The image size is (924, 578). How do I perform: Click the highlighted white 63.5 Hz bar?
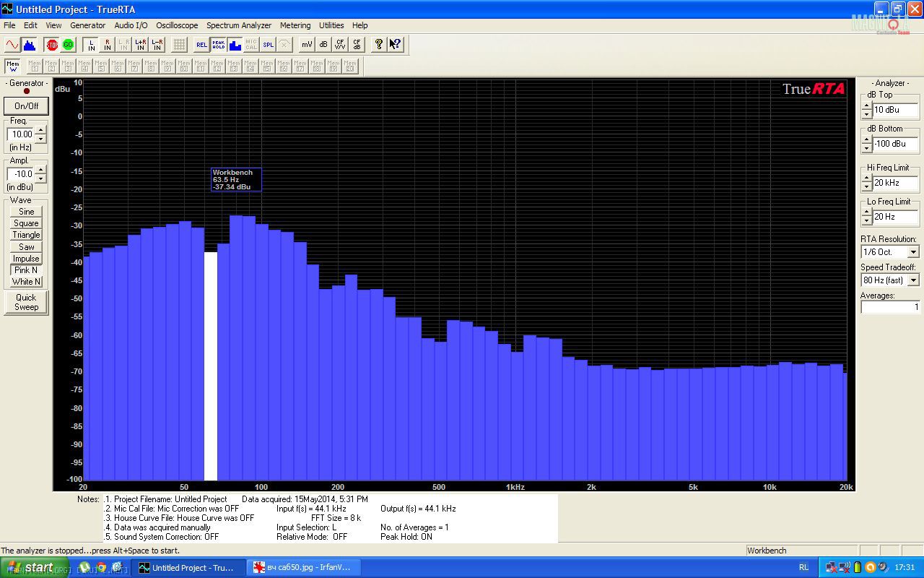[211, 366]
